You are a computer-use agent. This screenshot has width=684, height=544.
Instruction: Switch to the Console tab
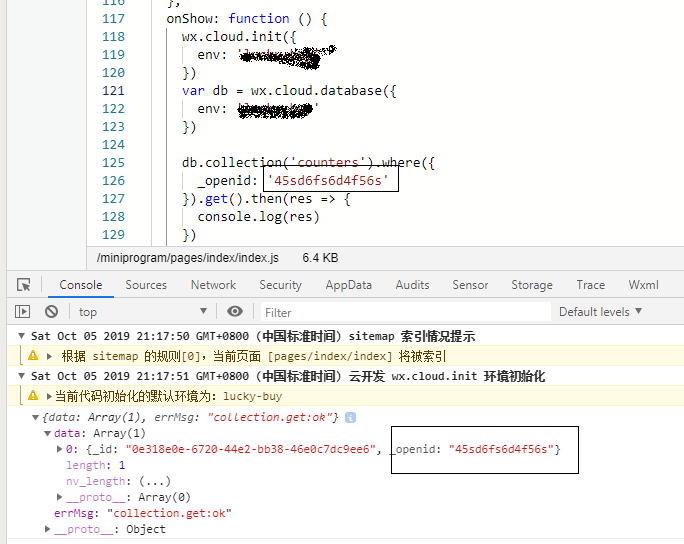click(x=81, y=285)
